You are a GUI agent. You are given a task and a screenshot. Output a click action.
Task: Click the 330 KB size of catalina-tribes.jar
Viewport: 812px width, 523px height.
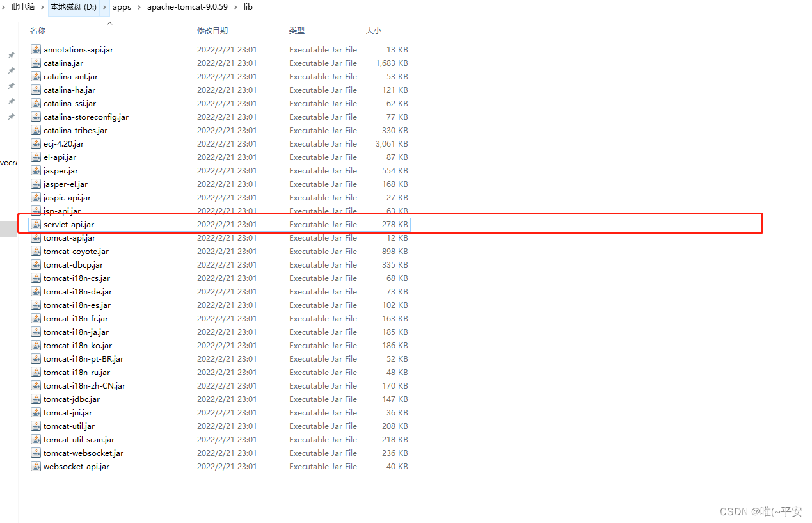click(x=395, y=131)
